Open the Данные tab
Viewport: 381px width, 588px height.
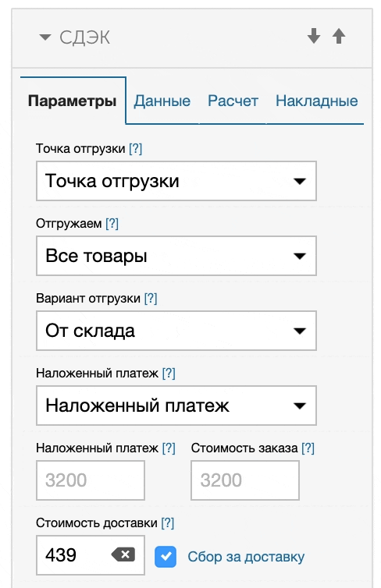pos(162,101)
